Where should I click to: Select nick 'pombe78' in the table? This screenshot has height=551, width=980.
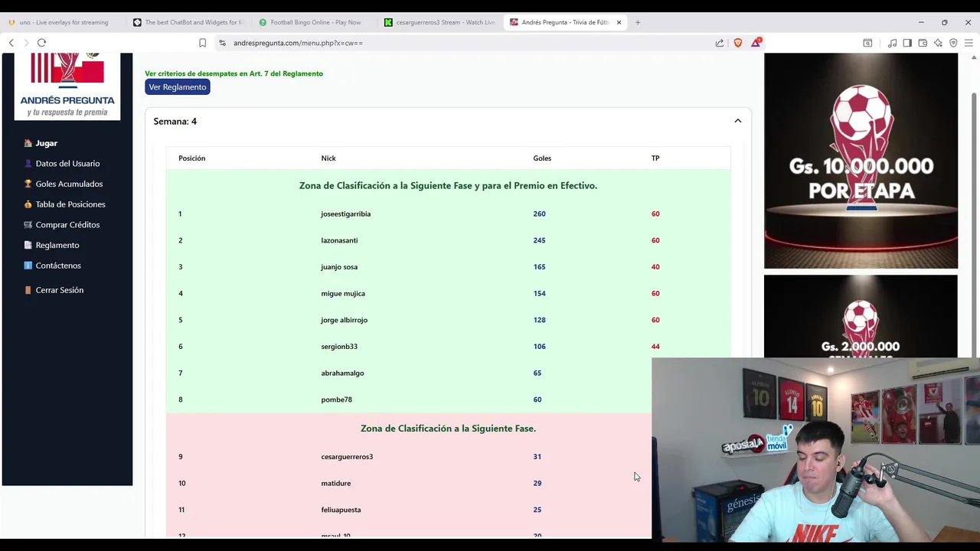click(x=336, y=399)
